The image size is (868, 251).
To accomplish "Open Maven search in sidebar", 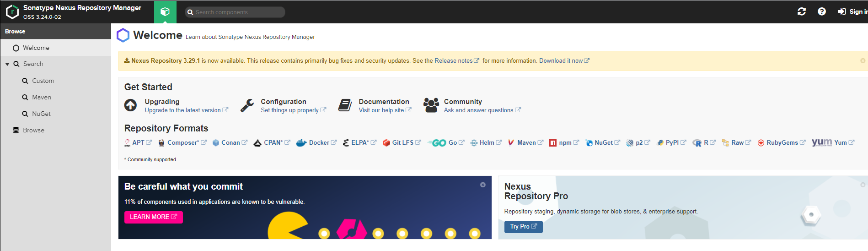I will (42, 97).
